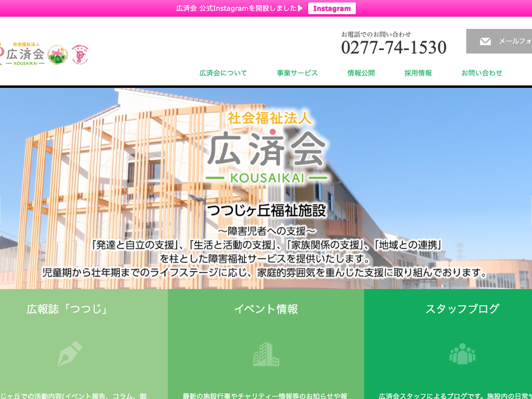This screenshot has height=399, width=532.
Task: Go to the 情報公開 page
Action: pyautogui.click(x=361, y=73)
